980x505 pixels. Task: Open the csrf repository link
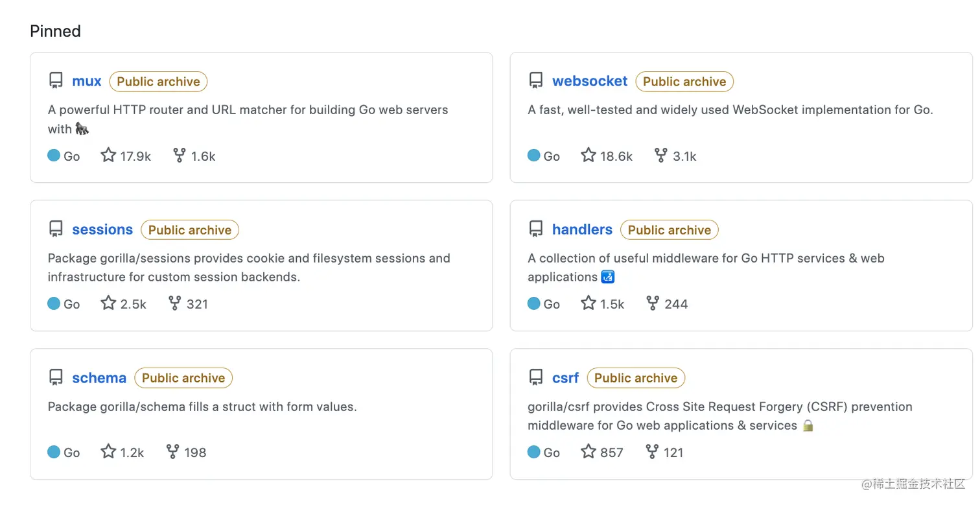click(565, 378)
